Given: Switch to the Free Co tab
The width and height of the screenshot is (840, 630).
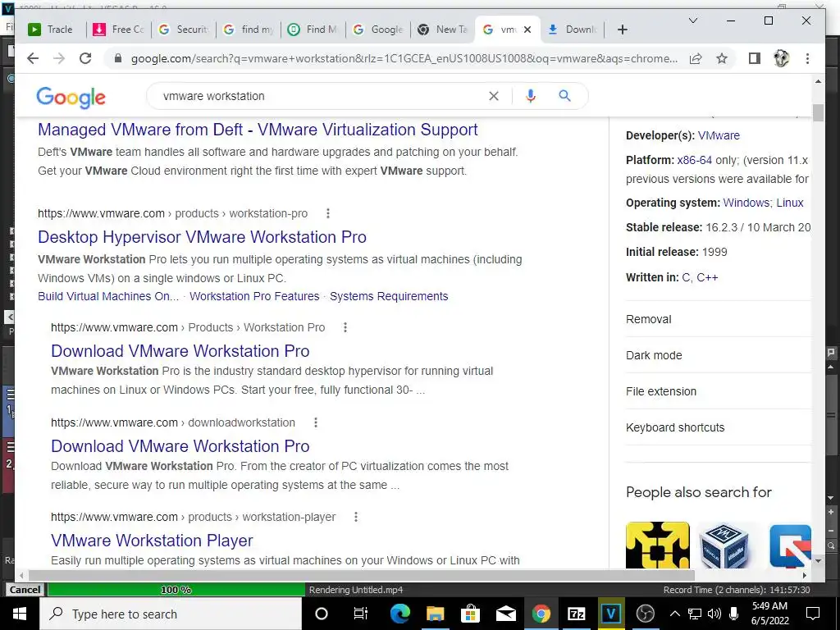Looking at the screenshot, I should pyautogui.click(x=119, y=30).
